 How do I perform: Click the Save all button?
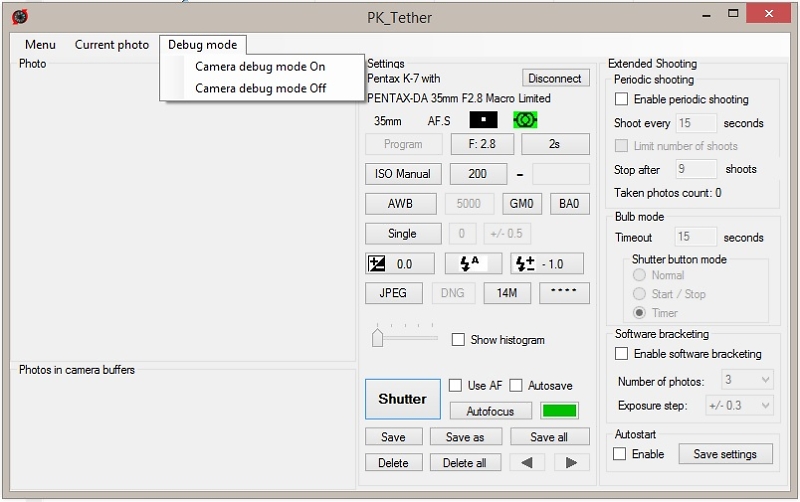pos(549,437)
